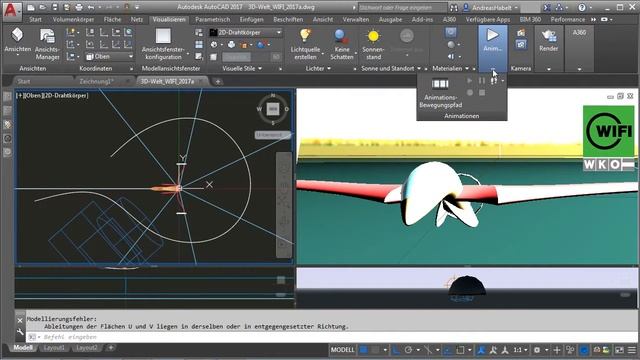This screenshot has height=360, width=640.
Task: Click the New drawing icon in quick access
Action: pos(31,7)
